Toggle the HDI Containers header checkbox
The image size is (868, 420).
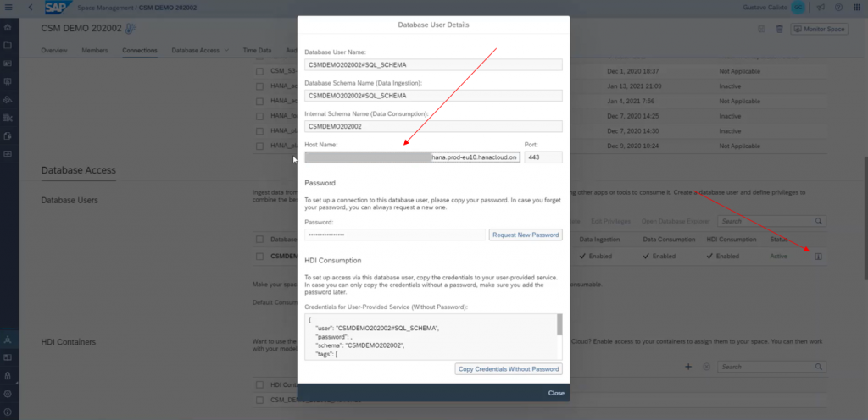[x=259, y=384]
